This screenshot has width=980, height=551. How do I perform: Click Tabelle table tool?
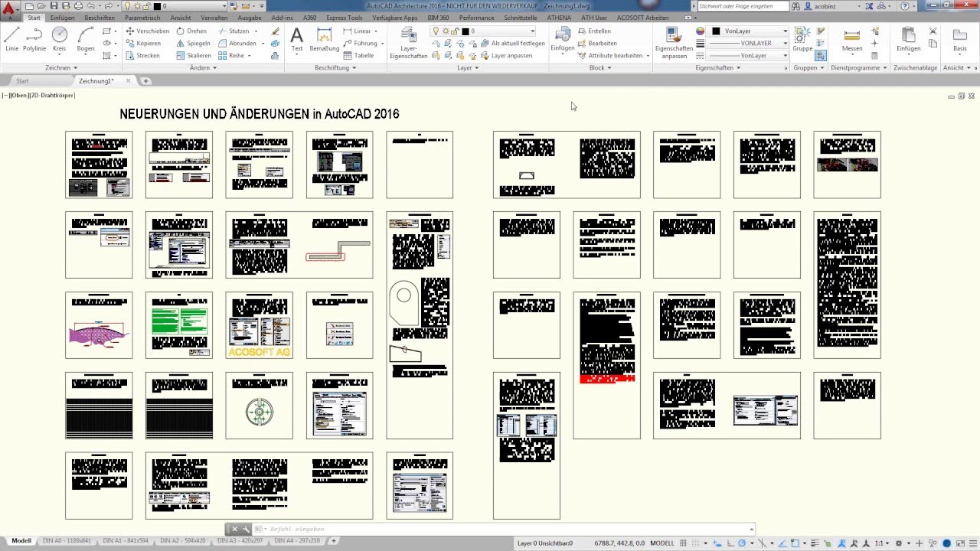[359, 56]
